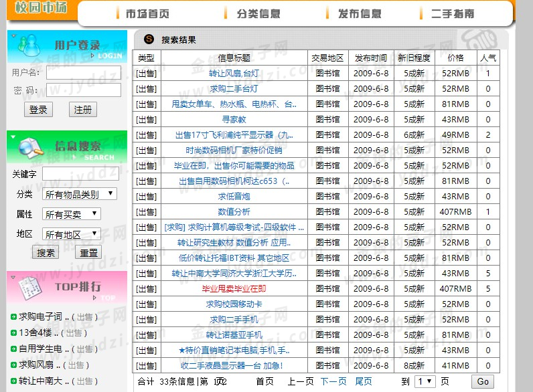Click the user login panel avatar icon
Viewport: 533px width, 392px height.
tap(29, 45)
